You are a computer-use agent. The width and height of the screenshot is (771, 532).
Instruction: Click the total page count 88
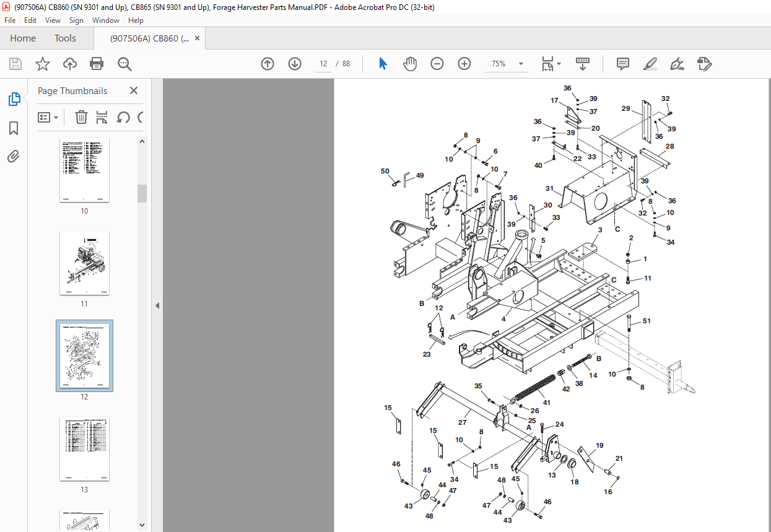coord(346,64)
